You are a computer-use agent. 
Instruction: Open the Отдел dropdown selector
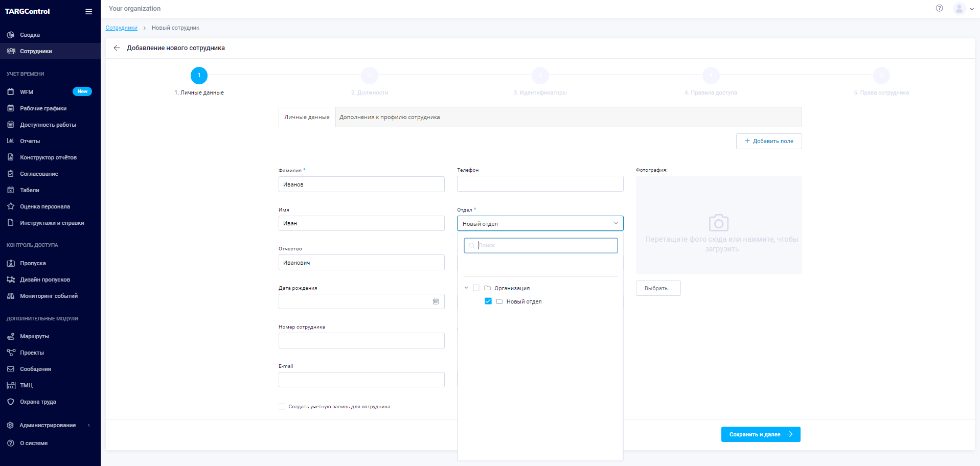point(540,223)
